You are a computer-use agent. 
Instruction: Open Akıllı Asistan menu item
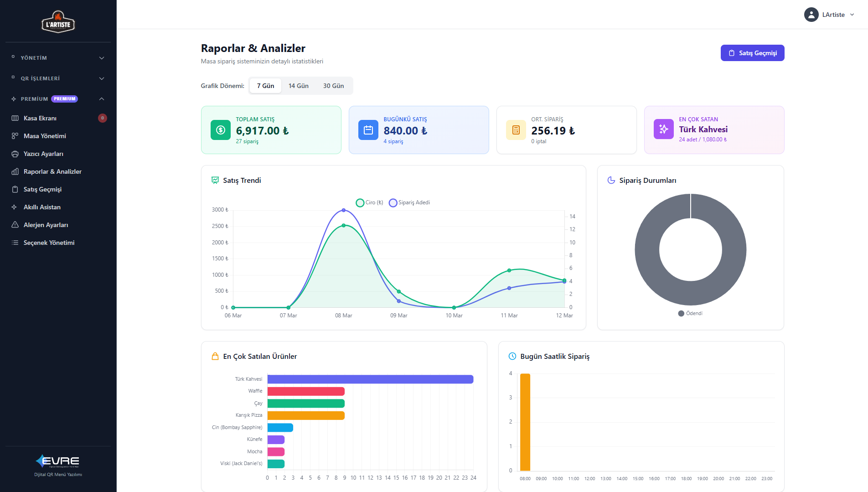[58, 207]
